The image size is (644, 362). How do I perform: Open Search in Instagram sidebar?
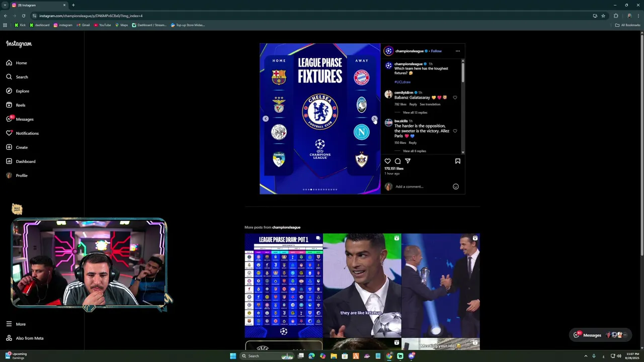17,77
